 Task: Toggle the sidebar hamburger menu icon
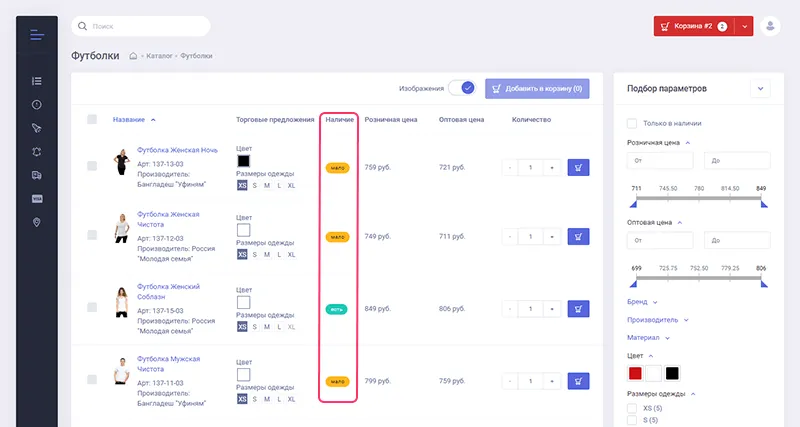click(x=37, y=35)
